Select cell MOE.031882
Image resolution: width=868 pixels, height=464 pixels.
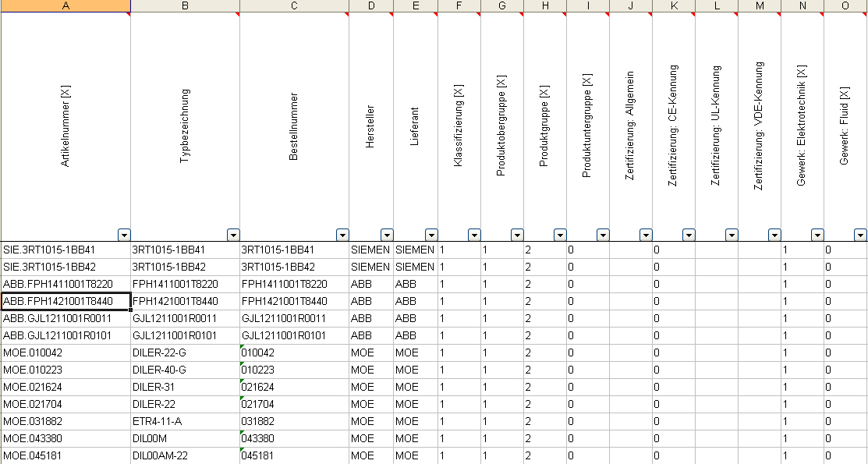coord(66,422)
